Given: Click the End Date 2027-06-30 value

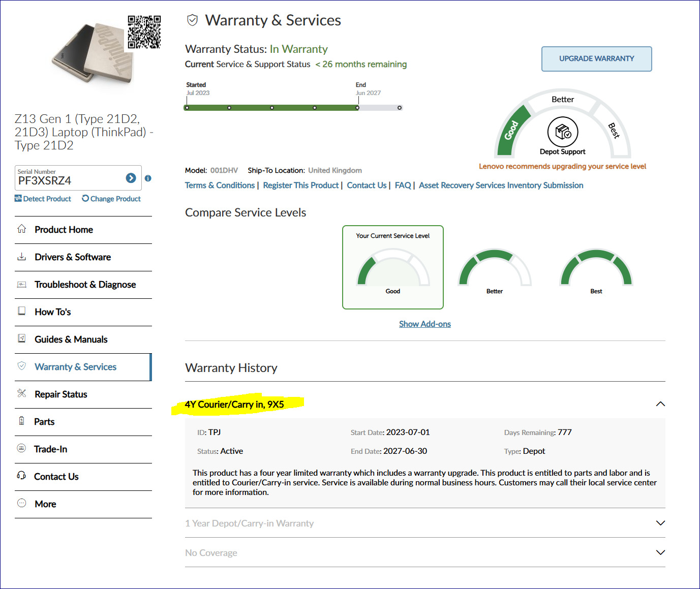Looking at the screenshot, I should point(405,451).
